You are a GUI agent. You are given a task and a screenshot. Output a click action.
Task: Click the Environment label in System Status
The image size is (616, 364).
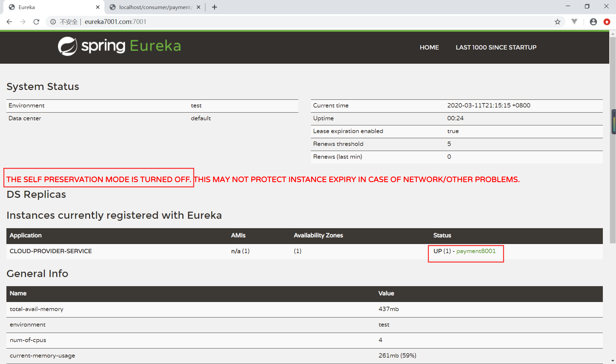26,105
